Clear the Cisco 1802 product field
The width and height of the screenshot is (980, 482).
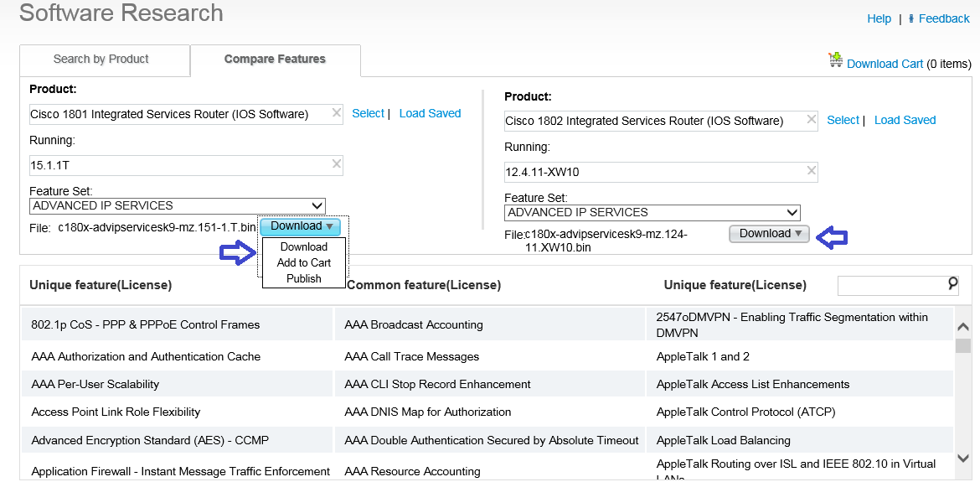pos(812,119)
